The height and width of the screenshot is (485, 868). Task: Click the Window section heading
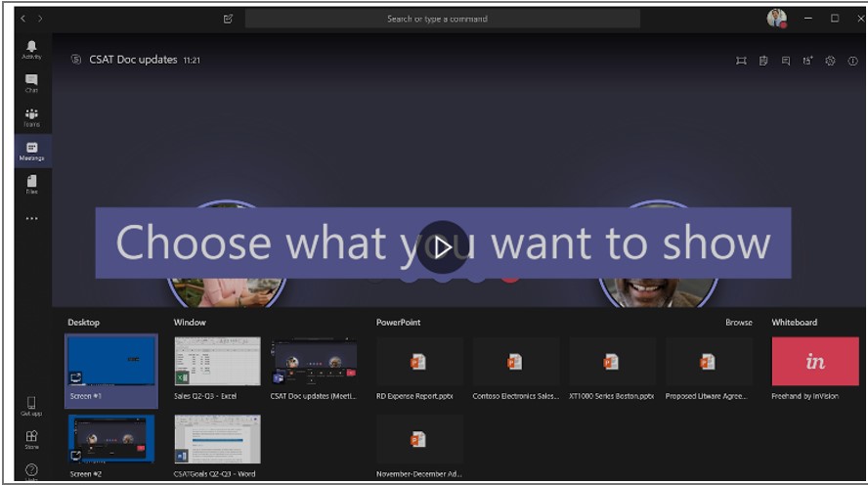(190, 323)
